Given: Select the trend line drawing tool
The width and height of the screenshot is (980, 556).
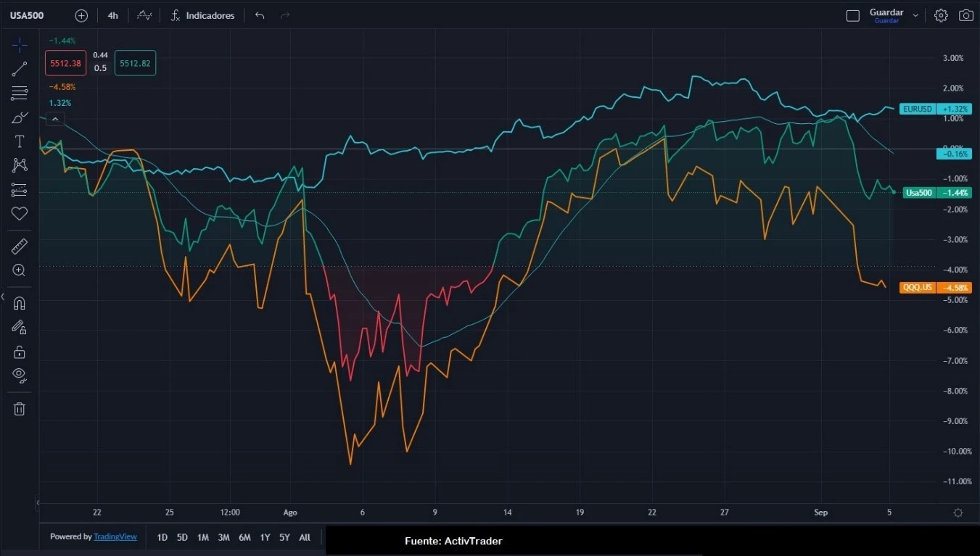Looking at the screenshot, I should pos(20,70).
